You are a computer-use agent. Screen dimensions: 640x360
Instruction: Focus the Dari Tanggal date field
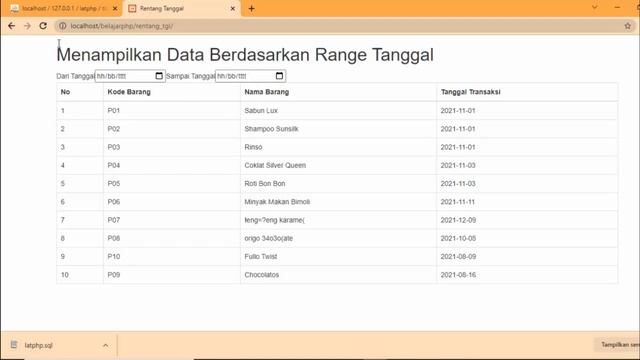[130, 76]
